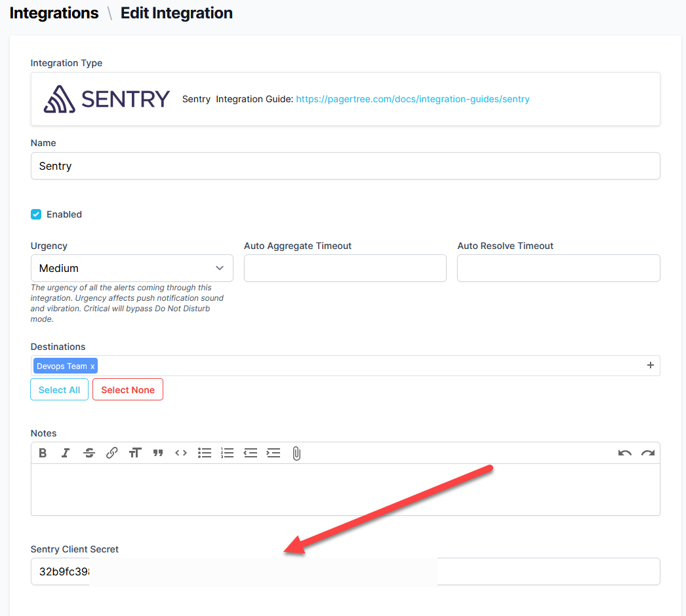Remove Devops Team destination tag

coord(92,366)
